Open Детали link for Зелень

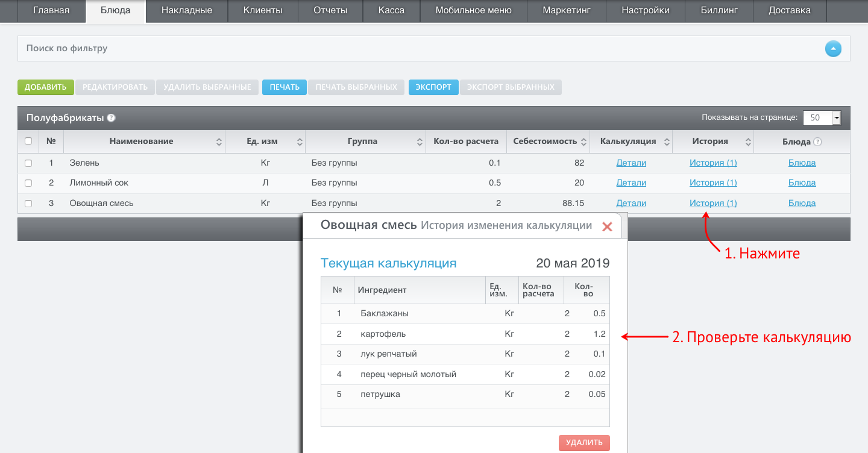(x=631, y=163)
